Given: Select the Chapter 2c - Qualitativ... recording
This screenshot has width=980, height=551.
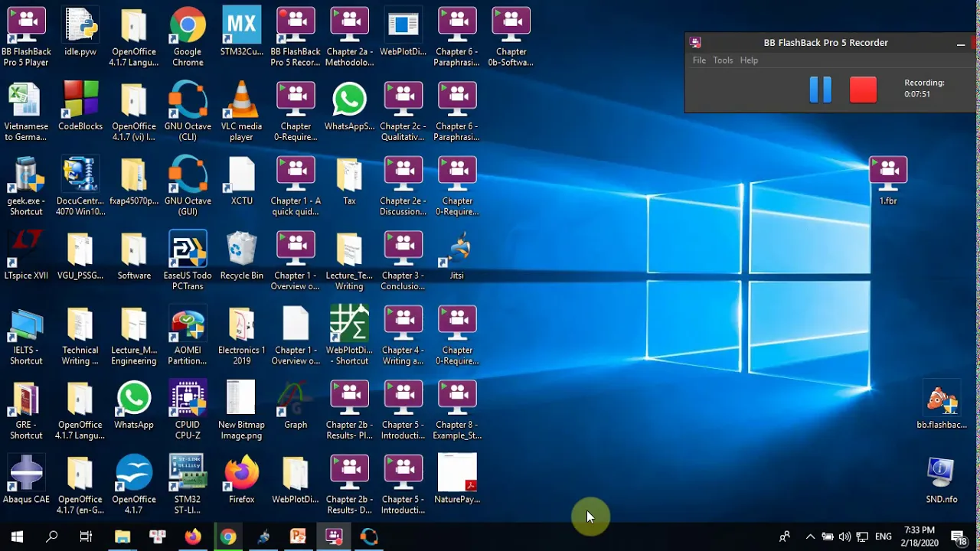Looking at the screenshot, I should pyautogui.click(x=403, y=112).
